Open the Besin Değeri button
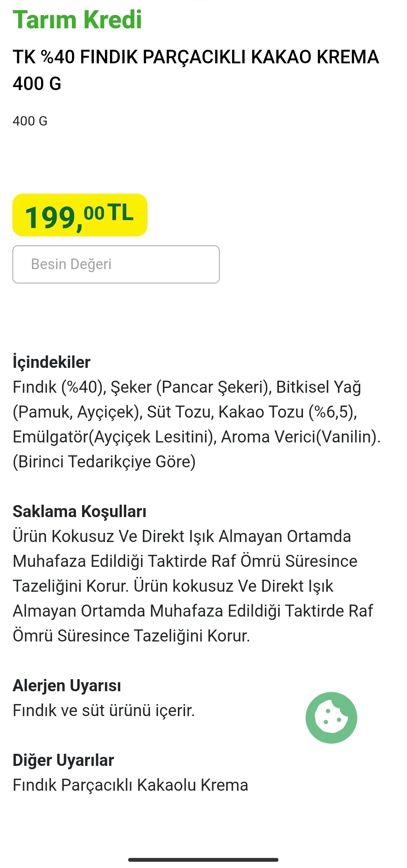 [x=116, y=264]
